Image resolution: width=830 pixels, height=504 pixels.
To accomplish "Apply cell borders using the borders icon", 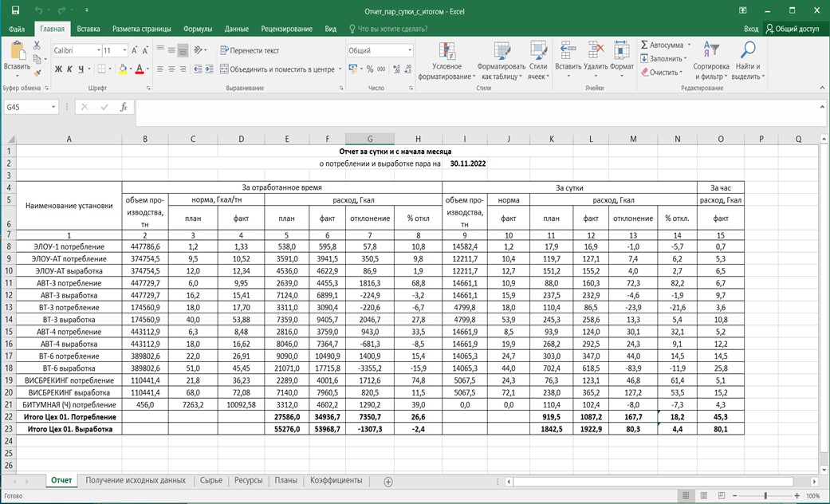I will (101, 69).
